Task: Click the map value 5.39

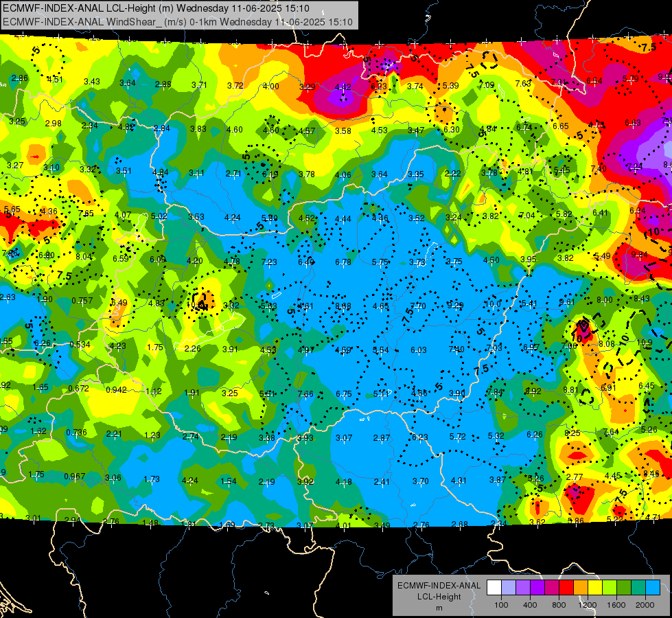Action: (450, 85)
